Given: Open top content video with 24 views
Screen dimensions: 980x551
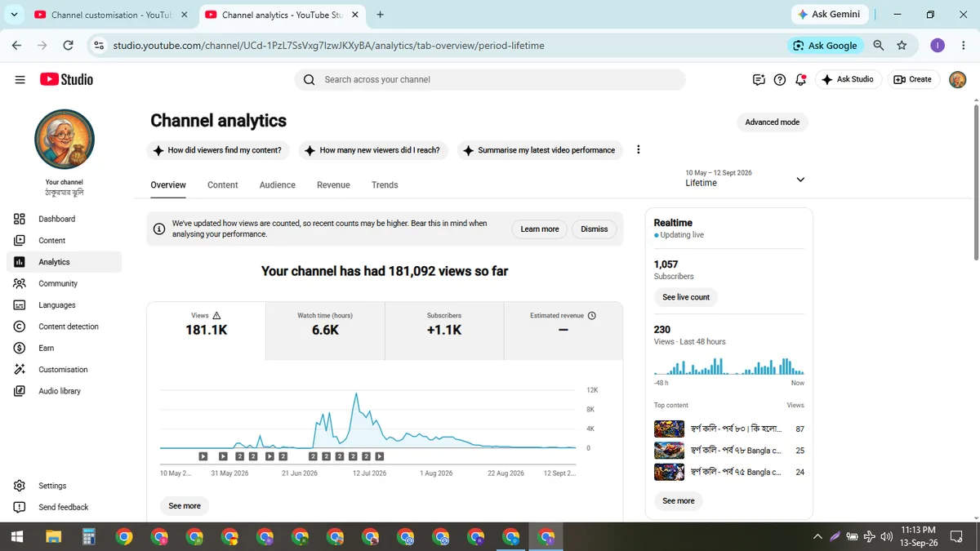Looking at the screenshot, I should pos(729,472).
